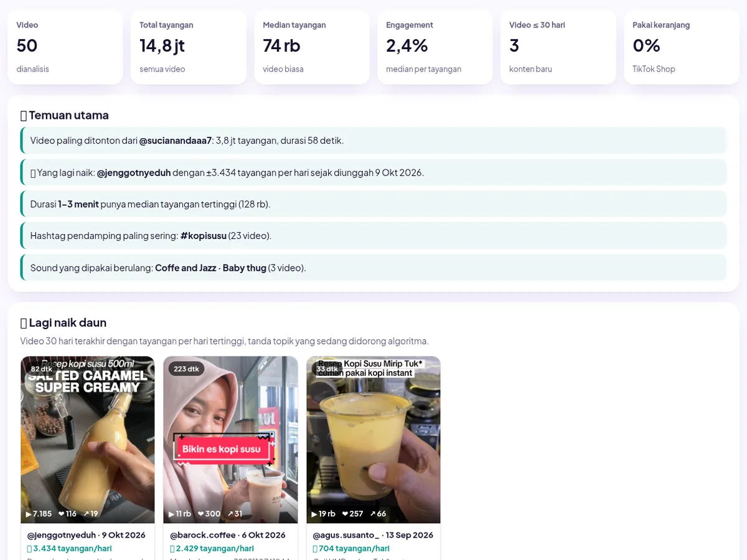Select the Video 50 stat card
The height and width of the screenshot is (560, 747).
coord(65,47)
